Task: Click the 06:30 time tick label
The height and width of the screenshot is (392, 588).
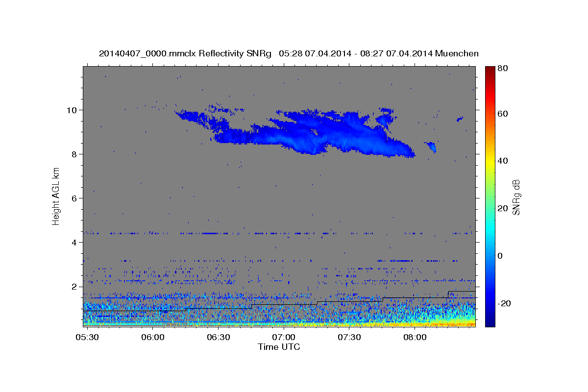Action: [219, 337]
